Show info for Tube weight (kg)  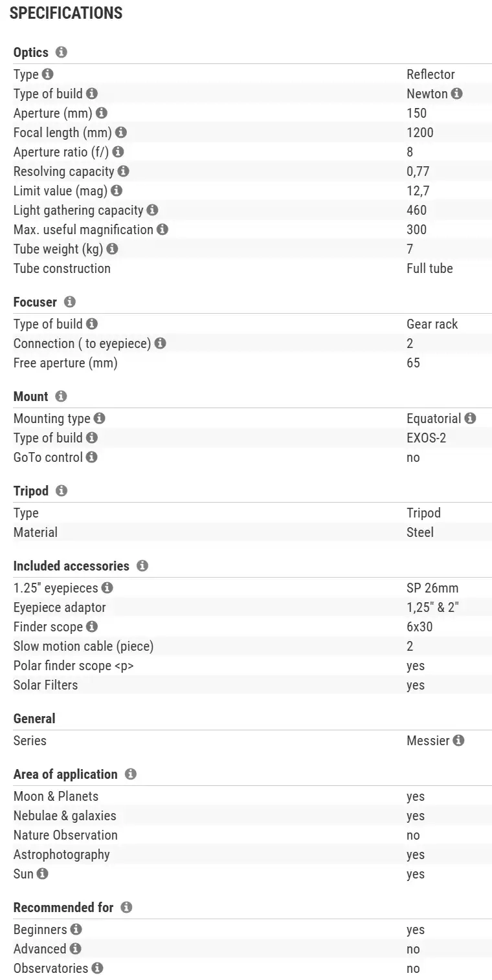point(113,249)
